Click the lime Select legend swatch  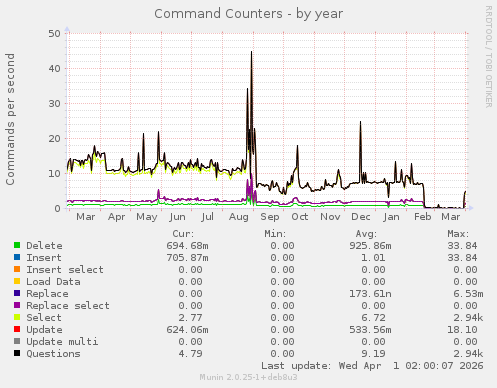click(17, 317)
